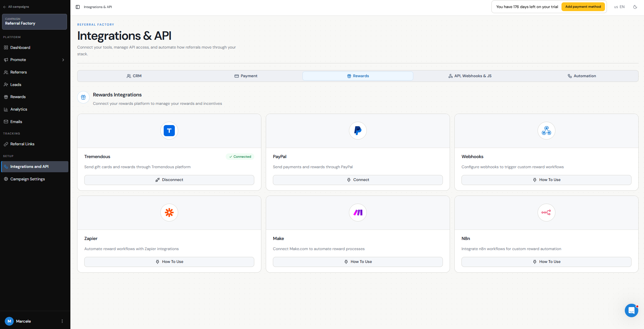Click the gift icon beside Rewards Integrations
This screenshot has height=329, width=644.
pyautogui.click(x=83, y=97)
